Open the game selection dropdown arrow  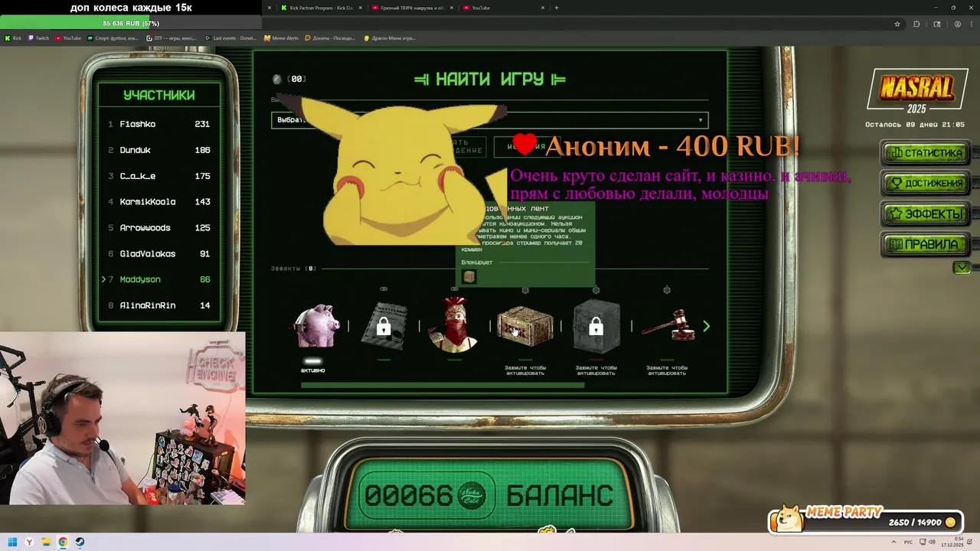click(x=700, y=120)
